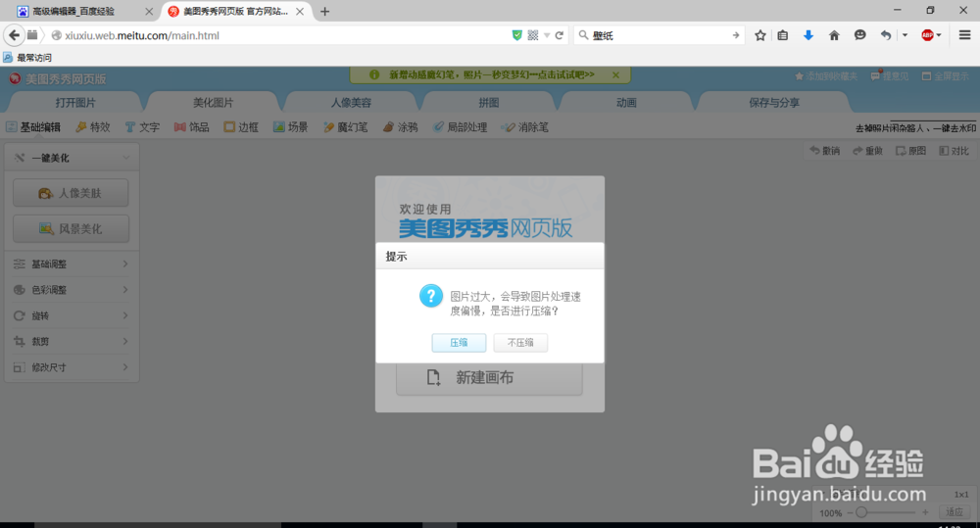Expand the 修改尺寸 section
This screenshot has height=528, width=980.
click(71, 367)
